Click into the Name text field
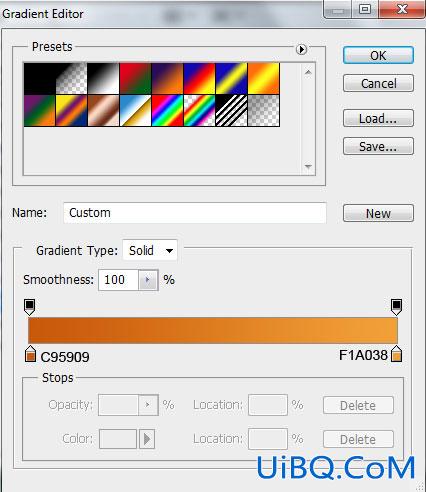426x492 pixels. click(195, 213)
